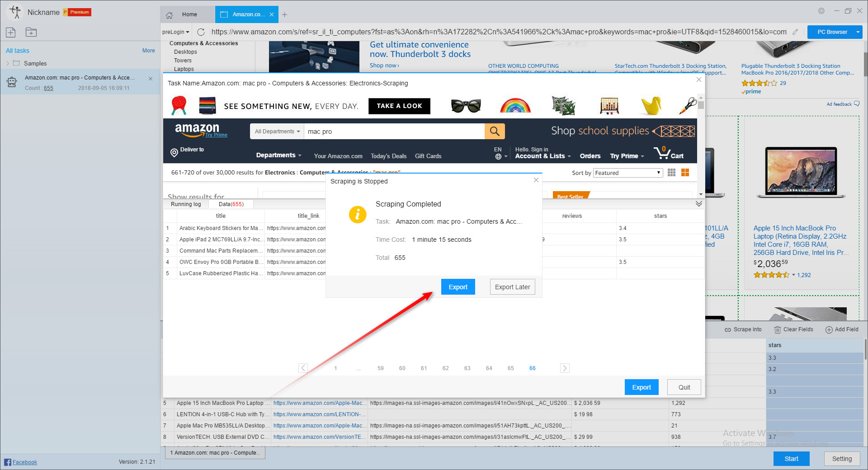The image size is (868, 470).
Task: Switch to grid view icon
Action: click(x=672, y=173)
